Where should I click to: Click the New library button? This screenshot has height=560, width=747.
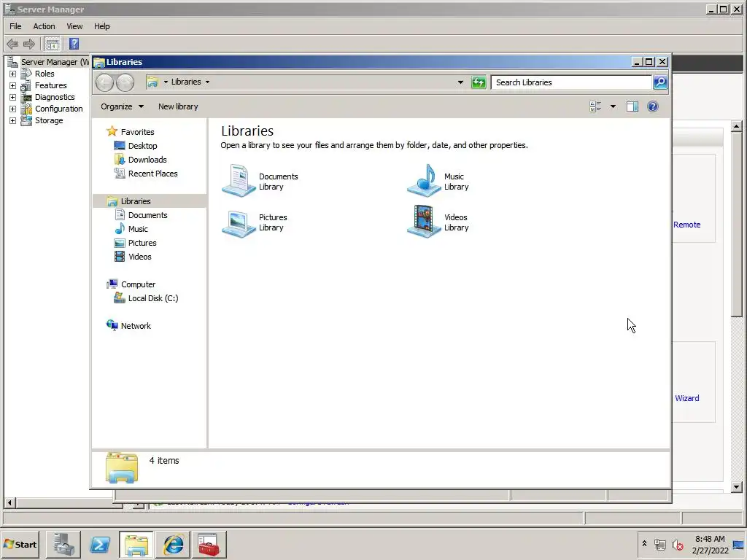click(x=178, y=106)
